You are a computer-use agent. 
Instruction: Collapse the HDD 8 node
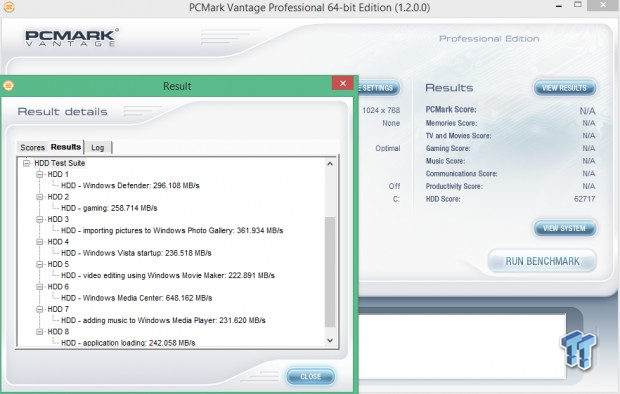tap(40, 332)
